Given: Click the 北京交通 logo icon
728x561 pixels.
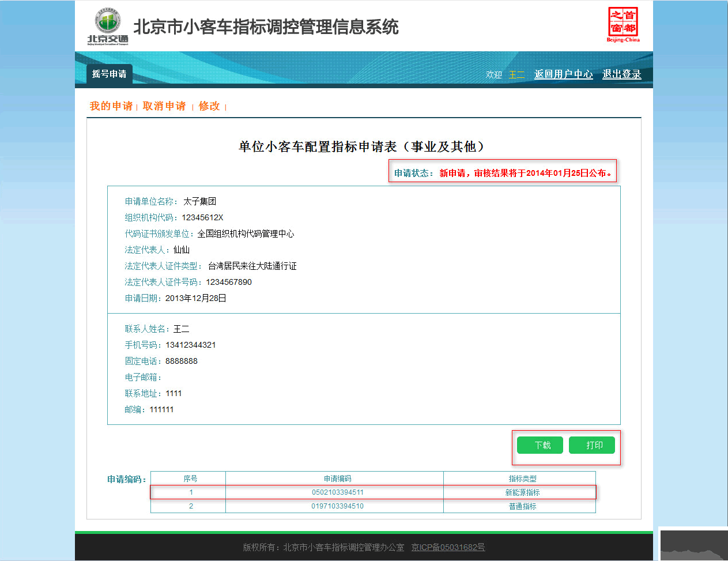Looking at the screenshot, I should [x=107, y=25].
